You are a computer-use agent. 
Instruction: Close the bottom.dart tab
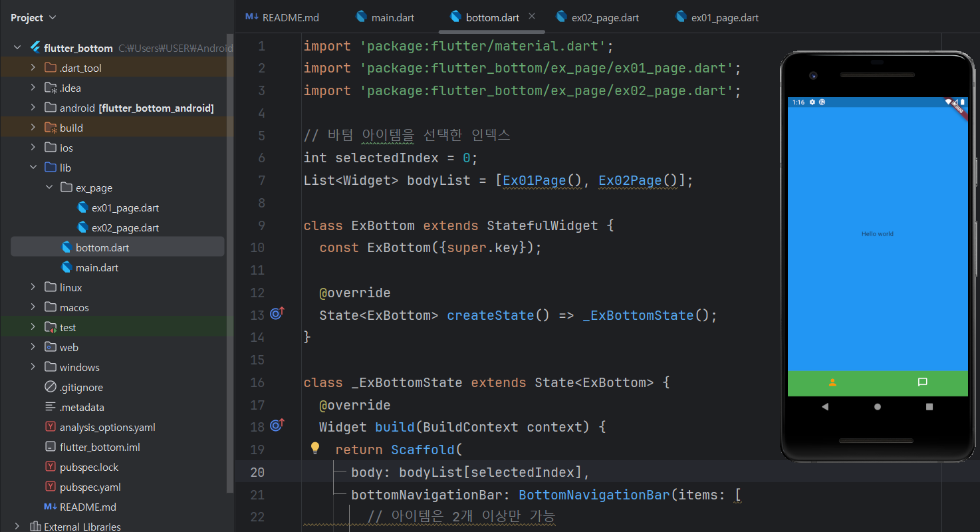tap(532, 17)
